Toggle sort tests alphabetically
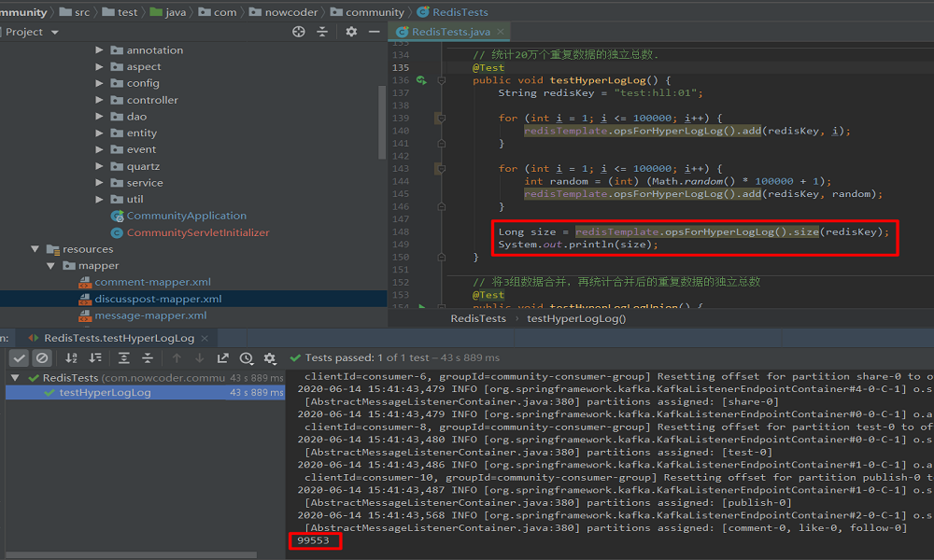 pos(72,357)
